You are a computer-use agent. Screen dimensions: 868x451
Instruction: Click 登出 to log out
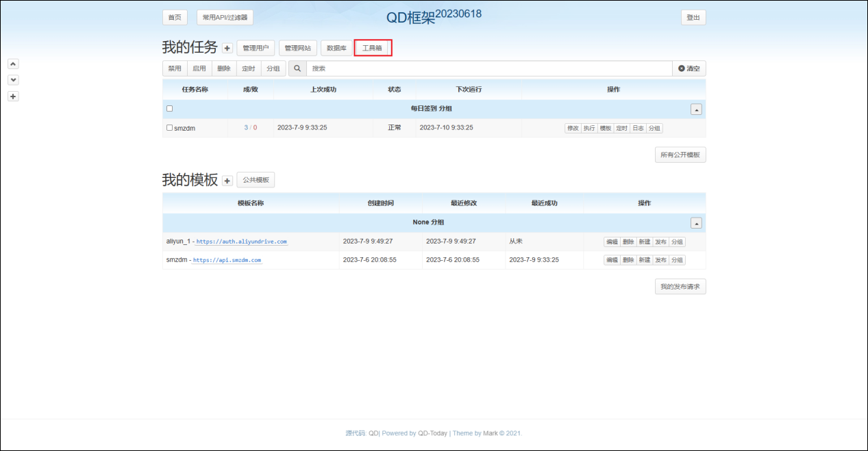[x=693, y=18]
